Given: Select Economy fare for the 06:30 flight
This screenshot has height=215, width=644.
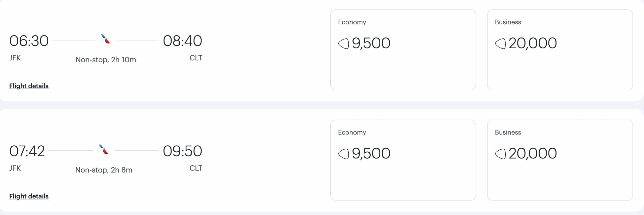Looking at the screenshot, I should [403, 49].
